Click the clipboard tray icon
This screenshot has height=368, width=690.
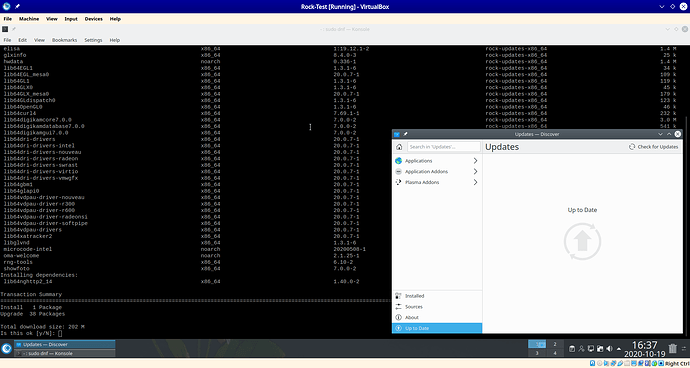(x=572, y=349)
